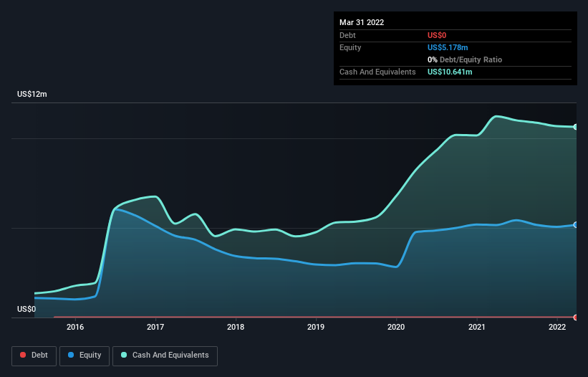Click the US$10.641m cash value

coord(450,72)
